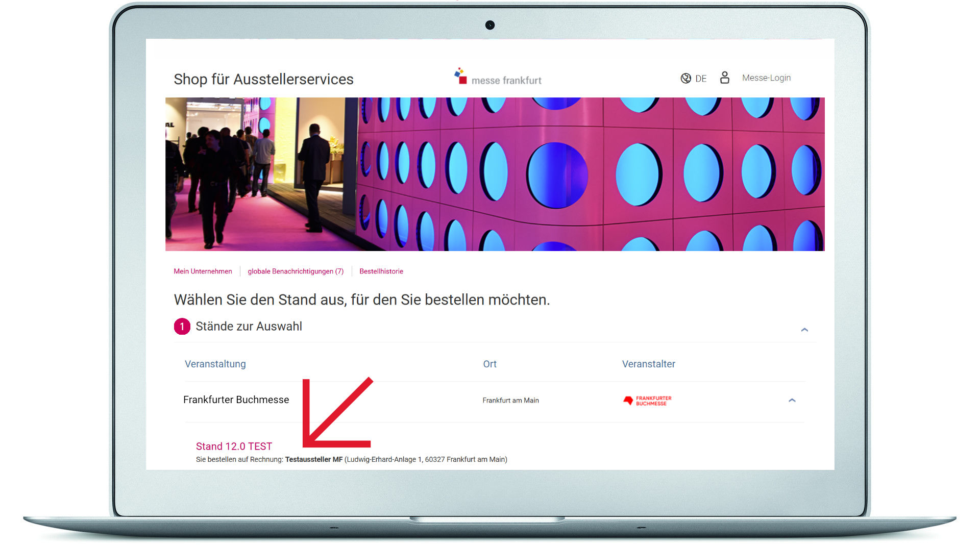Open Messe-Login

click(766, 78)
